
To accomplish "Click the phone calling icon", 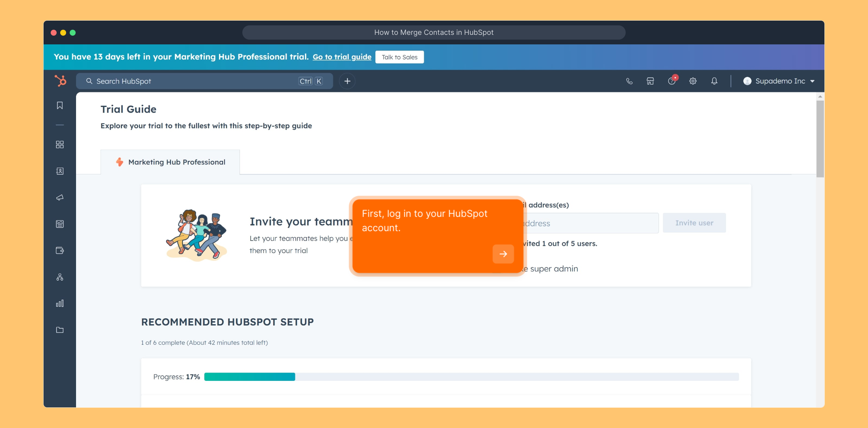I will coord(629,81).
